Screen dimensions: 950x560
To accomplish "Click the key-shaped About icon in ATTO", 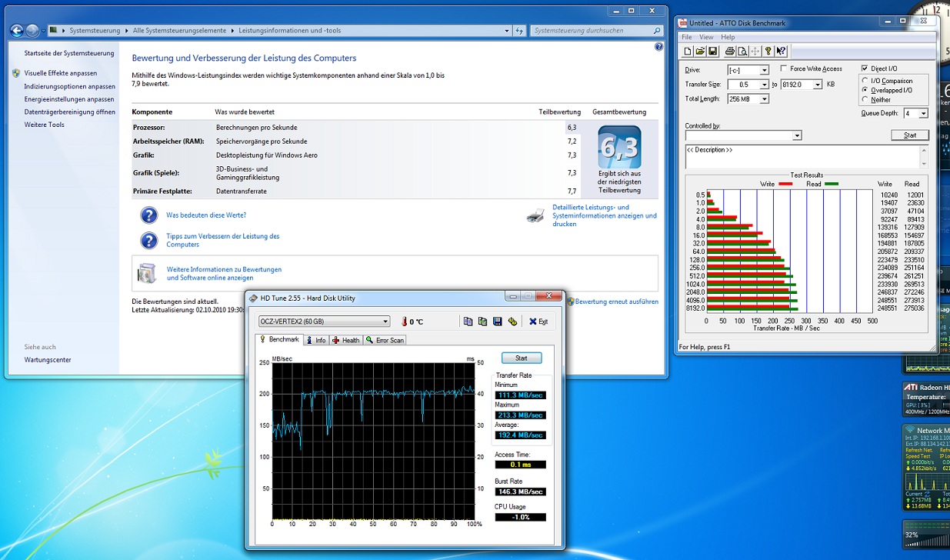I will coord(768,52).
